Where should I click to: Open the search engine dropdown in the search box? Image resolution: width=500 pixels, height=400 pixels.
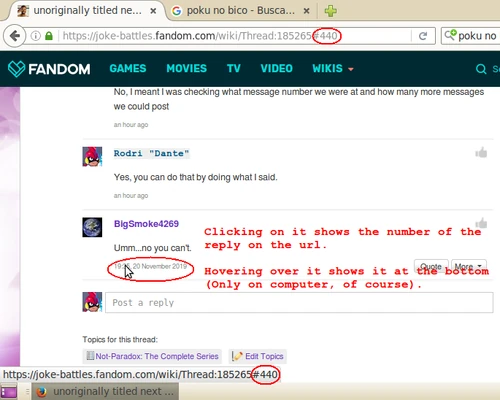450,35
